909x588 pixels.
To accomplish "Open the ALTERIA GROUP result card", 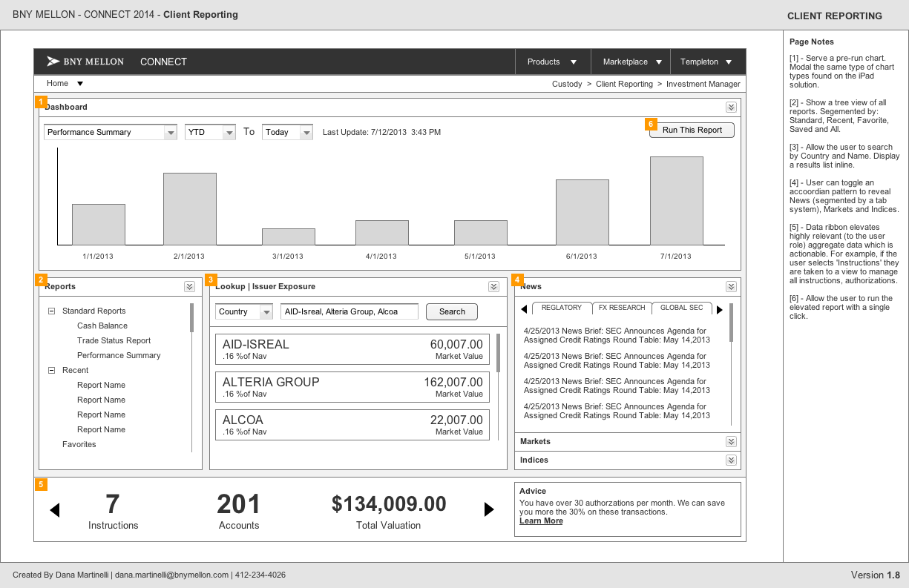I will pos(352,387).
